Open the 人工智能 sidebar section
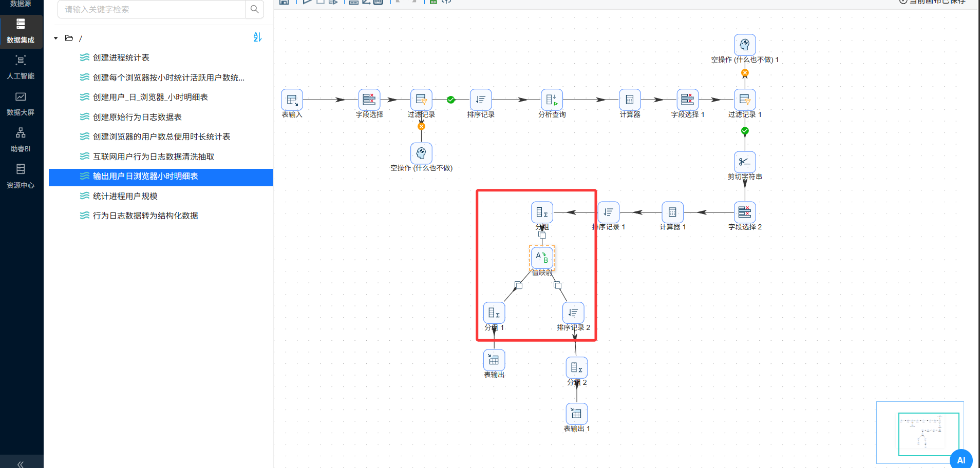This screenshot has width=980, height=468. click(x=21, y=67)
